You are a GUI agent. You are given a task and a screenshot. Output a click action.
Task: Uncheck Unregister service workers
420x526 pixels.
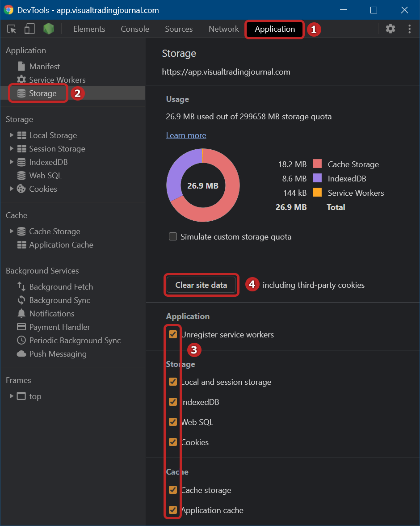173,334
